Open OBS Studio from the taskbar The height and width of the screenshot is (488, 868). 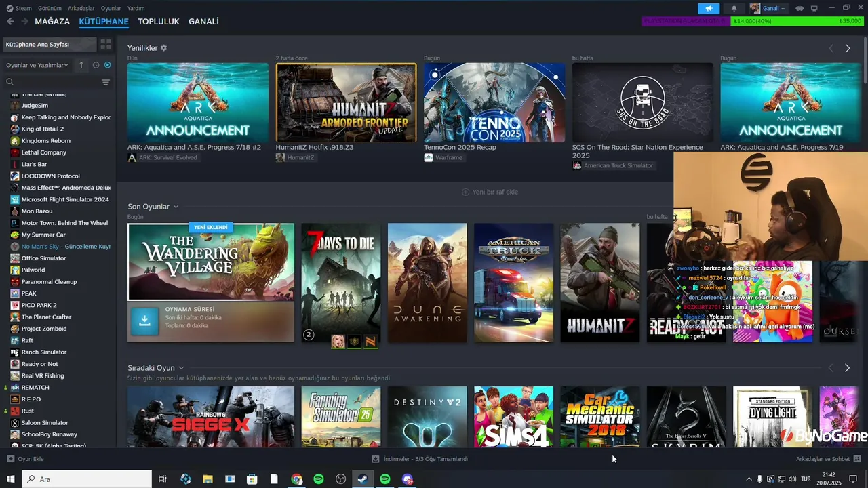point(341,479)
